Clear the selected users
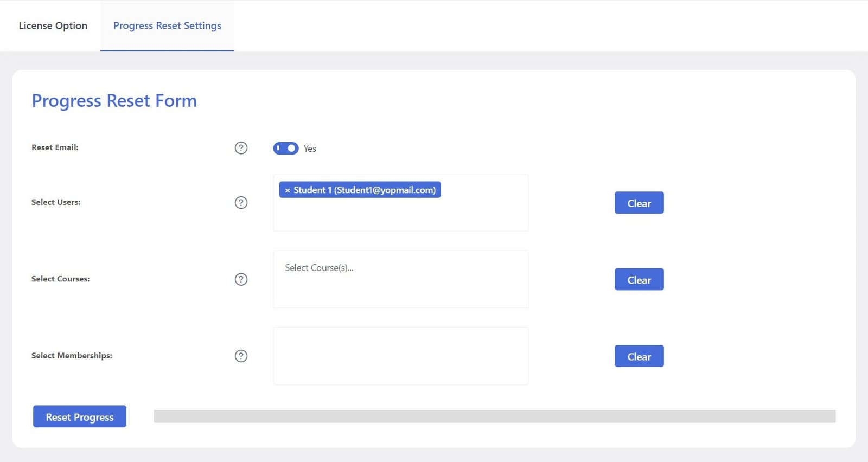The height and width of the screenshot is (462, 868). click(x=639, y=203)
